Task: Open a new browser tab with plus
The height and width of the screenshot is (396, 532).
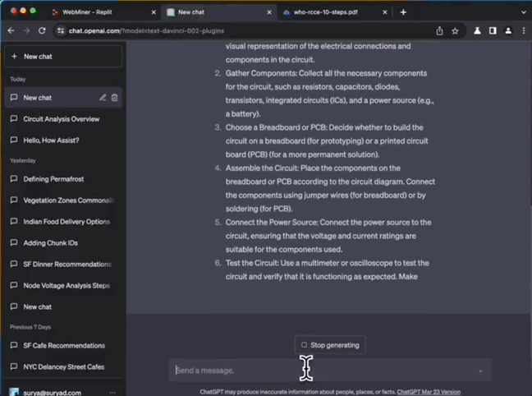Action: [403, 12]
